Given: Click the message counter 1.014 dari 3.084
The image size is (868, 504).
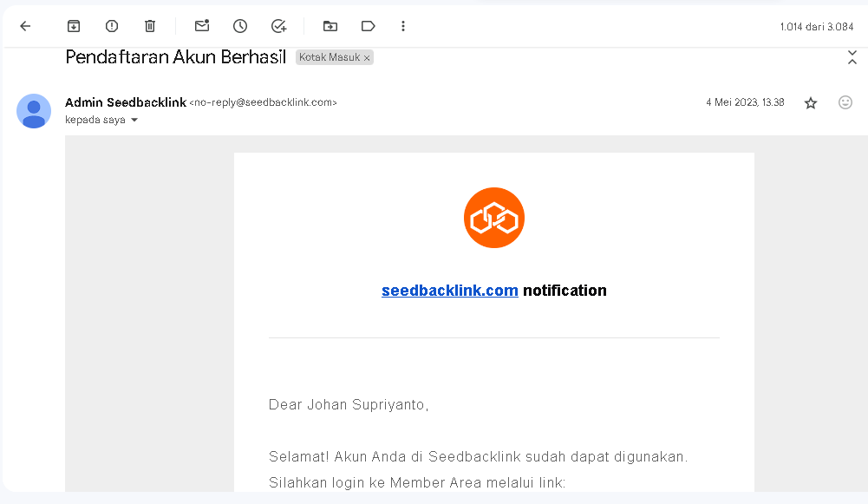Looking at the screenshot, I should (817, 27).
